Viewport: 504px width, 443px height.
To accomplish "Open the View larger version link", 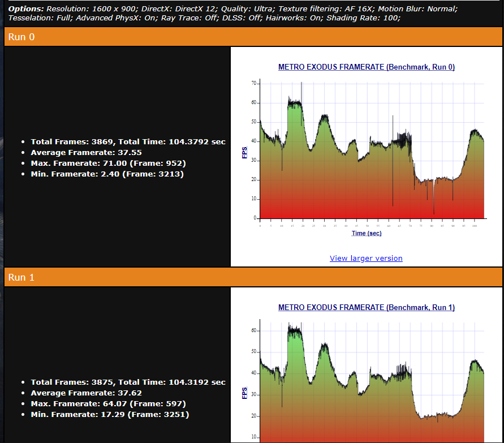I will click(366, 258).
